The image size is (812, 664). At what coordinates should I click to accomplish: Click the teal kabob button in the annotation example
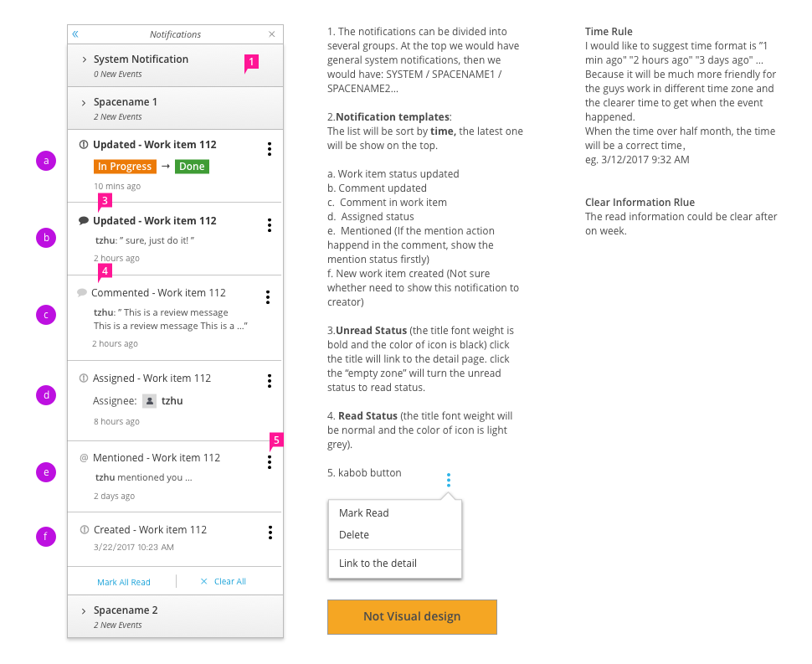click(x=449, y=479)
